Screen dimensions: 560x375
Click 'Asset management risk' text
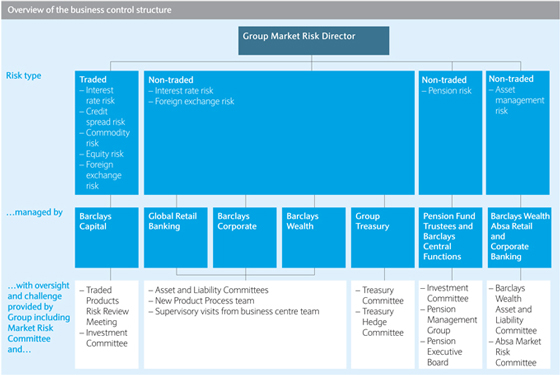[517, 100]
